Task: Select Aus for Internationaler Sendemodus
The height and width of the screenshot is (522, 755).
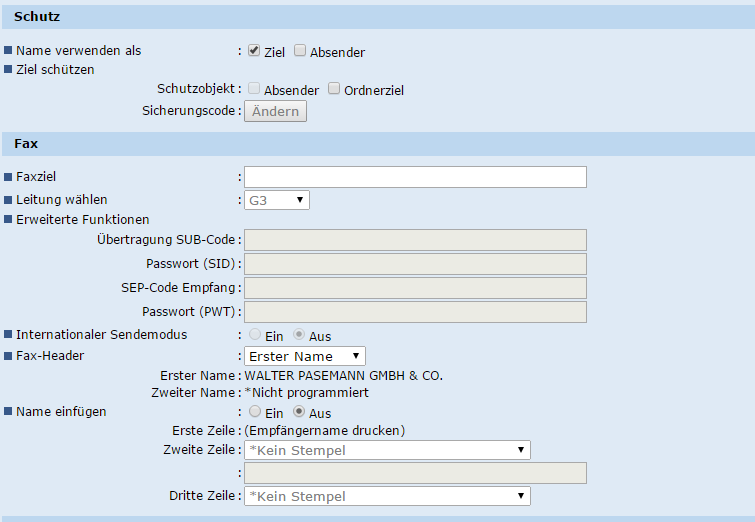Action: (299, 336)
